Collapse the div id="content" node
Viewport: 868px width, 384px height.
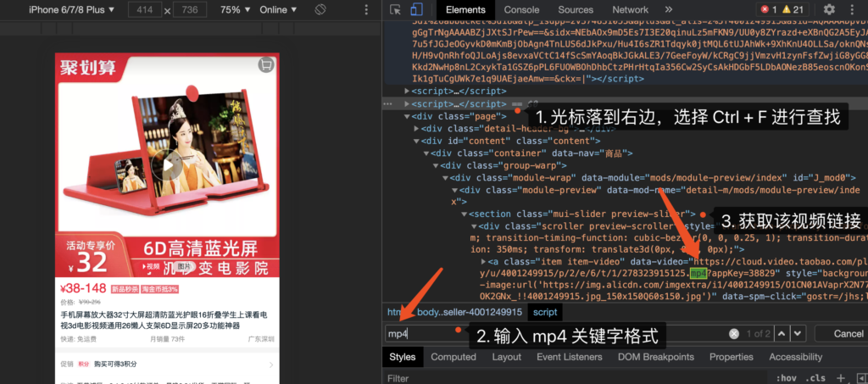417,141
